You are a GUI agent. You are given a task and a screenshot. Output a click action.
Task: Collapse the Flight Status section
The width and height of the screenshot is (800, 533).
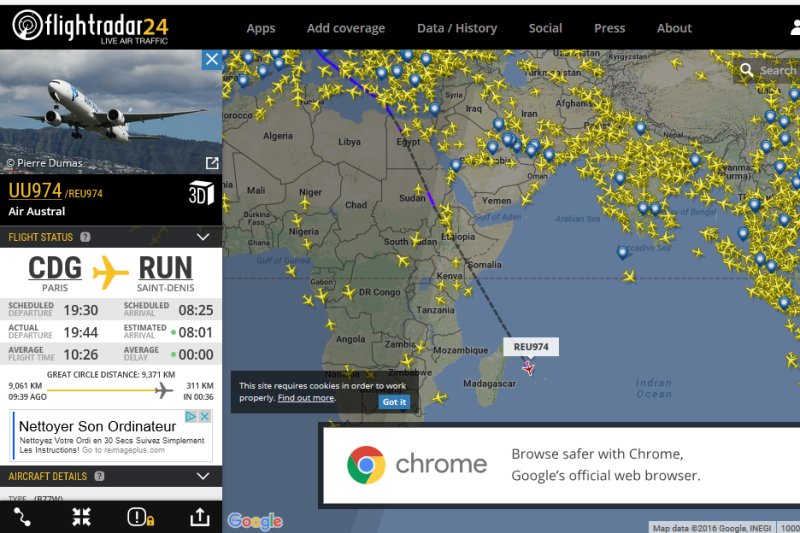203,237
